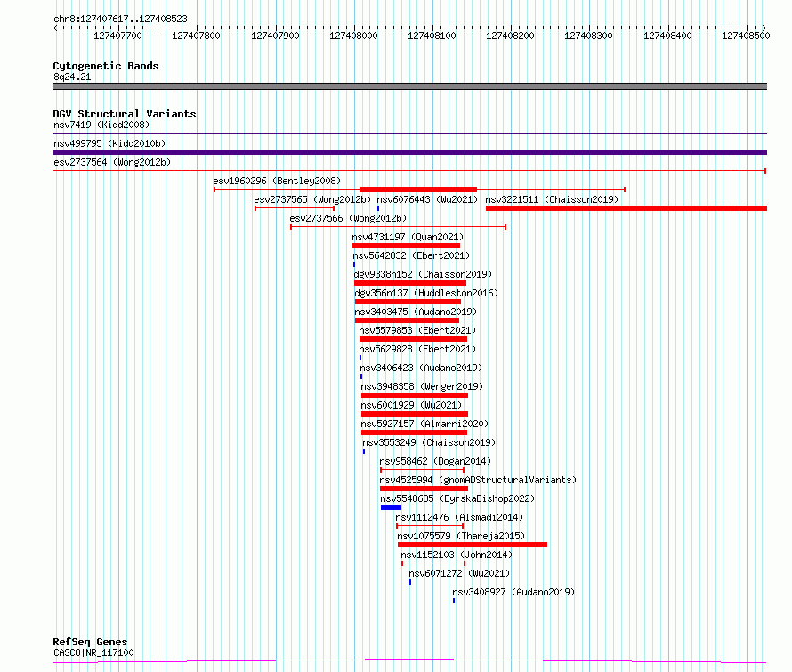Select nsv1112476 (Alsmadi2014) label

click(x=459, y=517)
